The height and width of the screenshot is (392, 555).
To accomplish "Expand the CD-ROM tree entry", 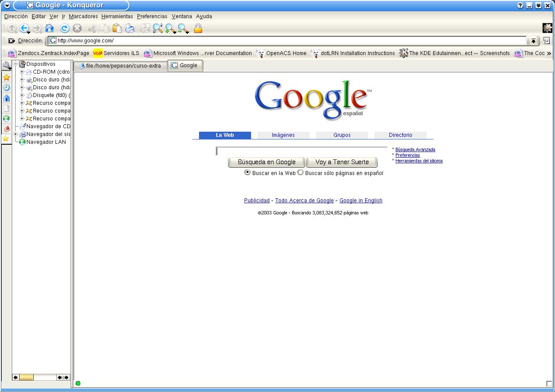I will point(22,72).
